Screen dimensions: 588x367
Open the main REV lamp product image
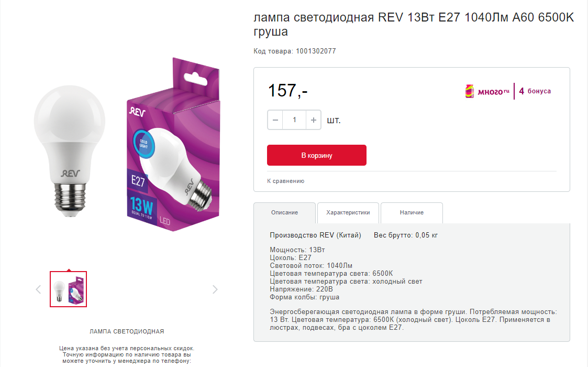69,151
